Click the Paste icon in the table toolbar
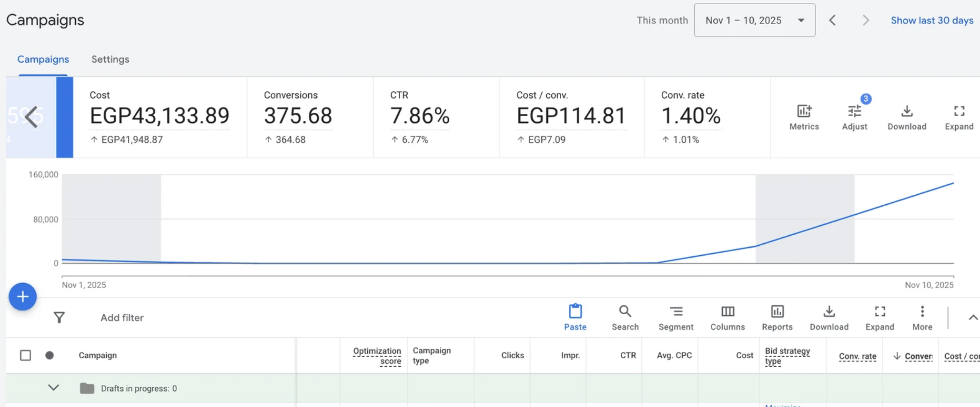 [x=575, y=312]
